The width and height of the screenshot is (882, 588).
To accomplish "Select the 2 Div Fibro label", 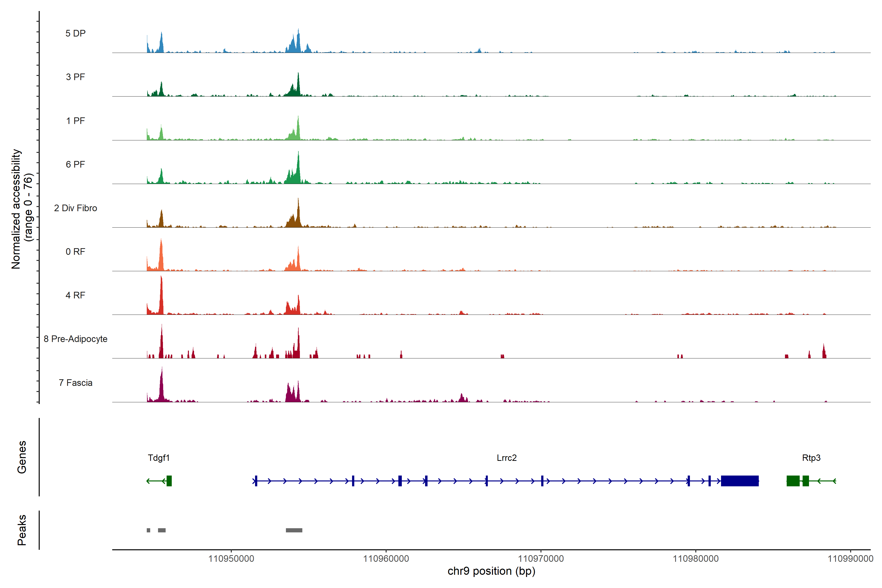I will pyautogui.click(x=75, y=208).
